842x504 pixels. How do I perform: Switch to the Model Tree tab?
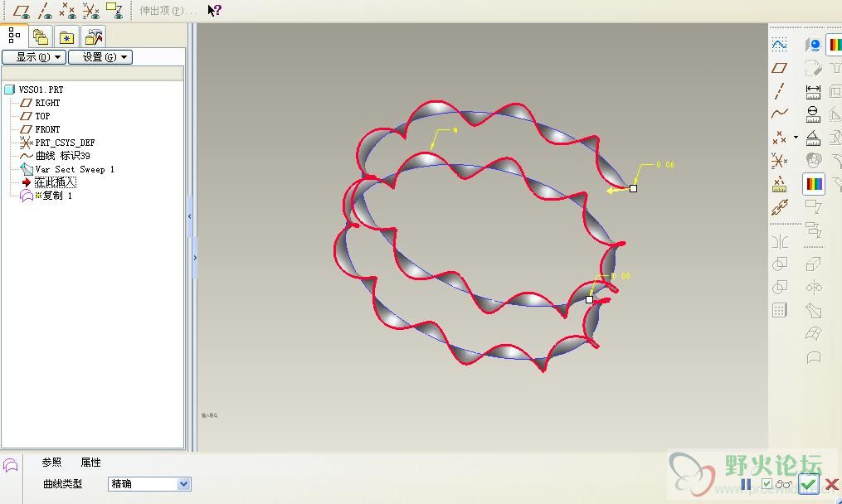point(14,36)
